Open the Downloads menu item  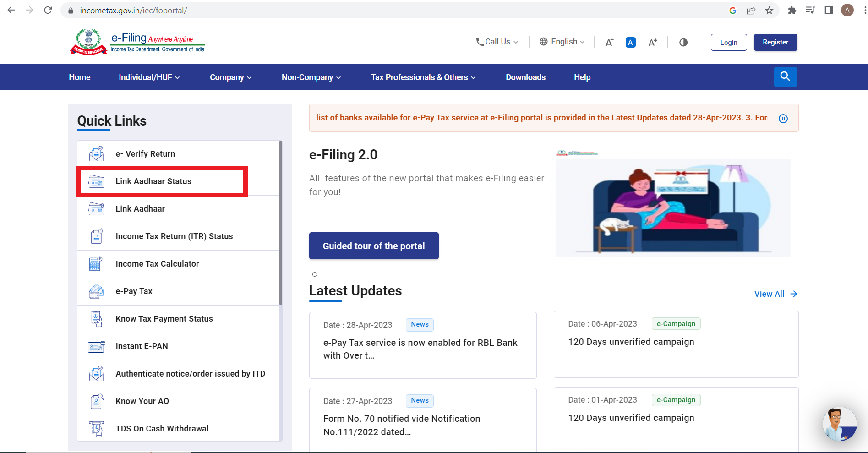pyautogui.click(x=526, y=77)
